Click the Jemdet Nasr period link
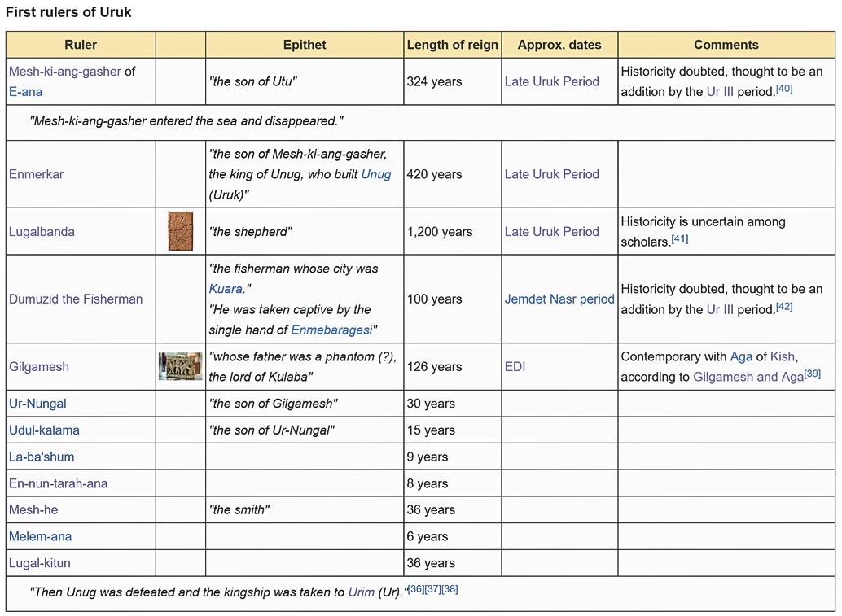This screenshot has width=842, height=616. pyautogui.click(x=559, y=299)
